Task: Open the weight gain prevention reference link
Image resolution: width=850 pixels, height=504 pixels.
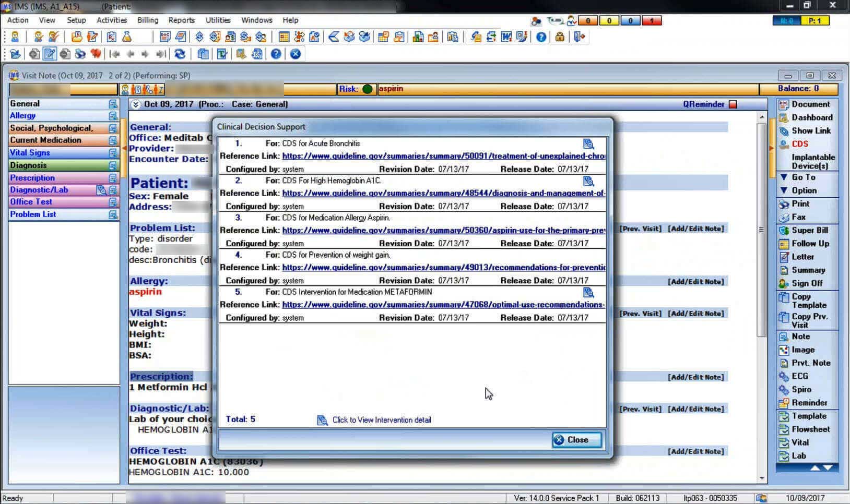Action: 444,267
